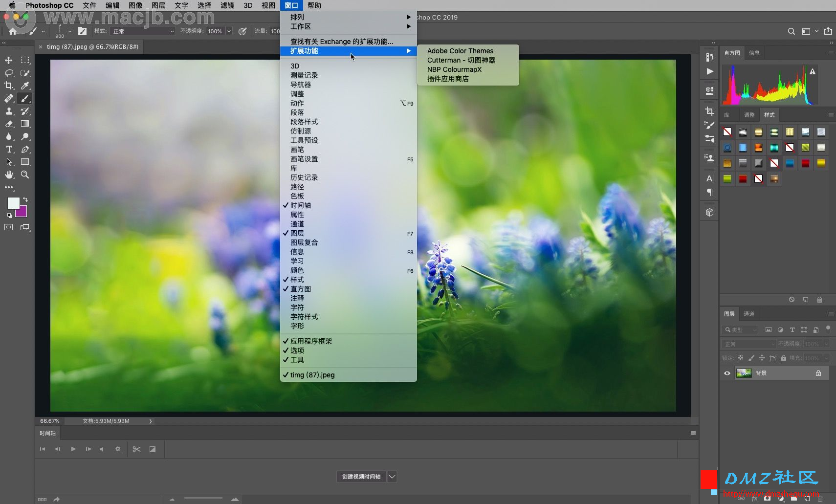Play the timeline
This screenshot has width=836, height=504.
point(73,449)
